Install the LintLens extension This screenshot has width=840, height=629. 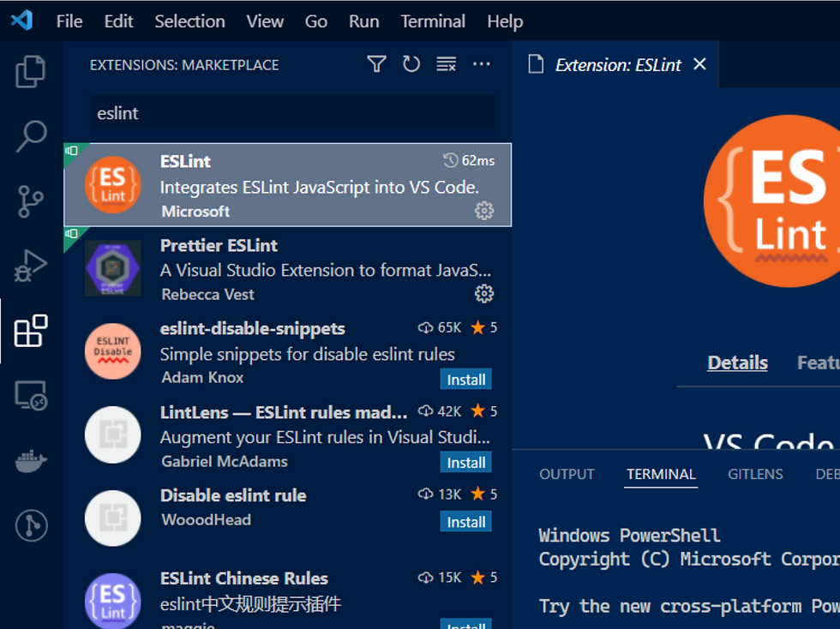click(465, 463)
